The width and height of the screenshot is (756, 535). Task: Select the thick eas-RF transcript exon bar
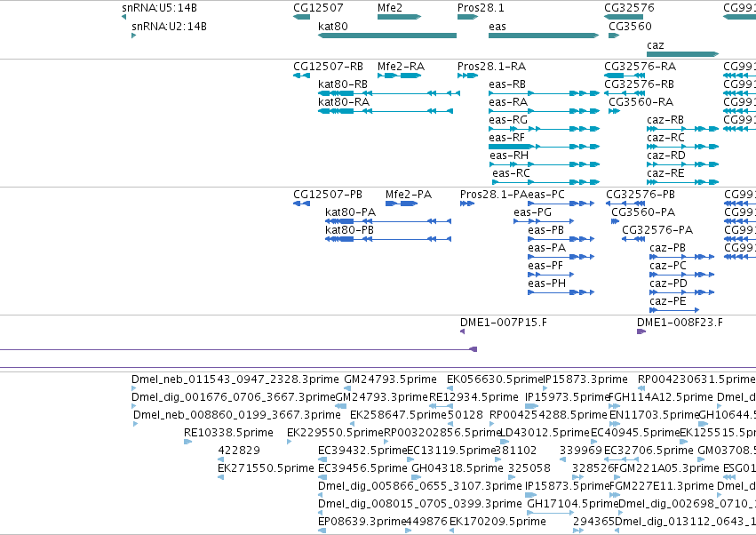(x=510, y=147)
